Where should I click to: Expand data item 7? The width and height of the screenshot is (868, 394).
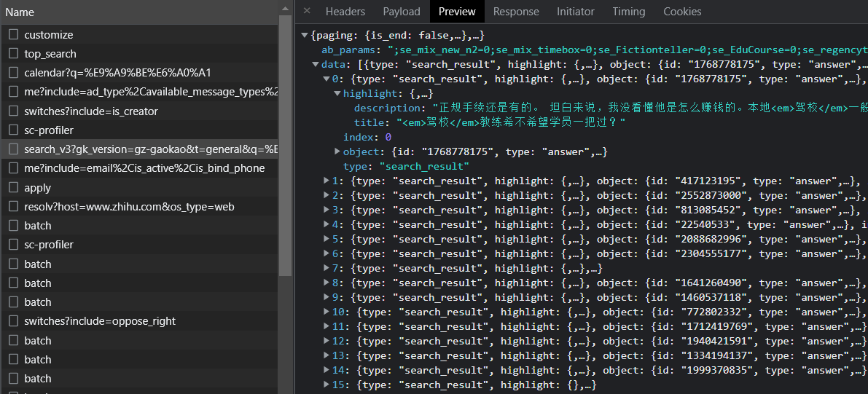326,268
